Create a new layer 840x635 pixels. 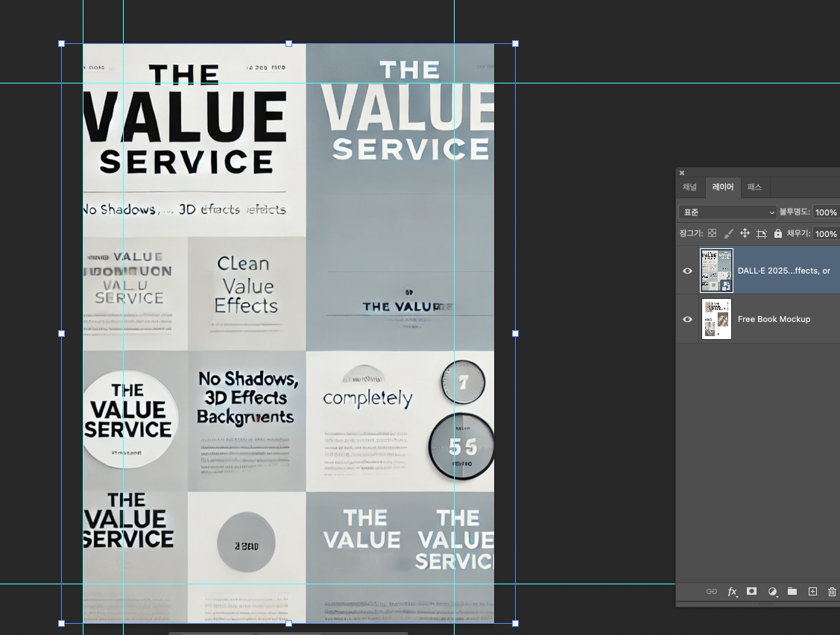tap(812, 592)
